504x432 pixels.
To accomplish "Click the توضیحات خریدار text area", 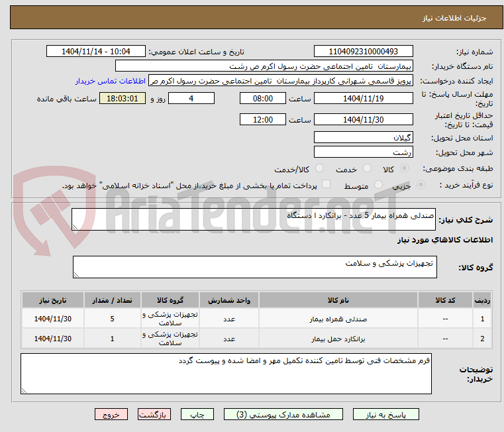I will click(x=226, y=374).
